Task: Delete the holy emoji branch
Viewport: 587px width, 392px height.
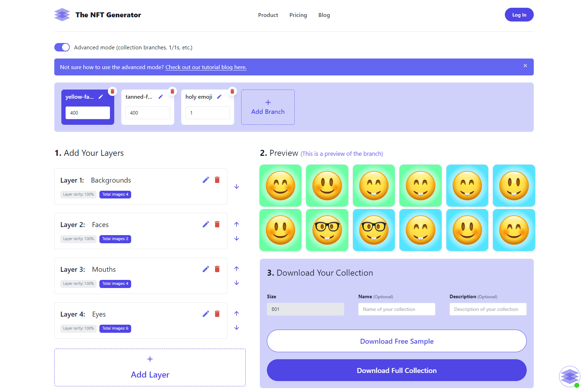Action: click(232, 91)
